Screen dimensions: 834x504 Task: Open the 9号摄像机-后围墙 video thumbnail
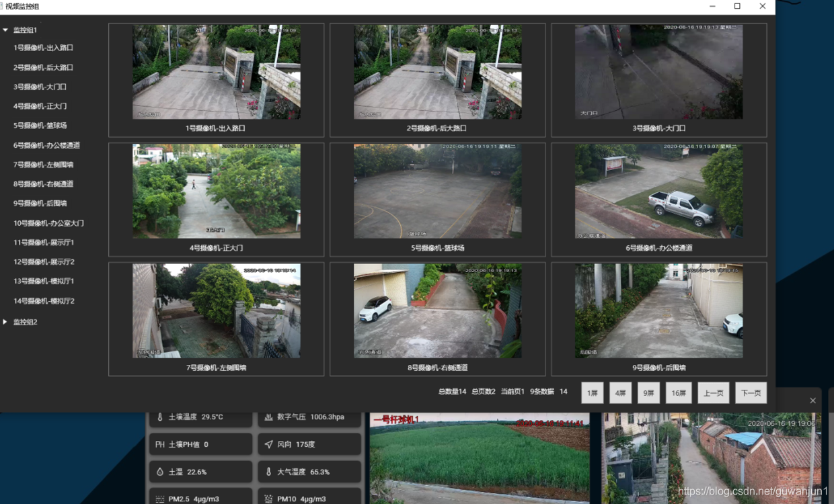point(658,310)
